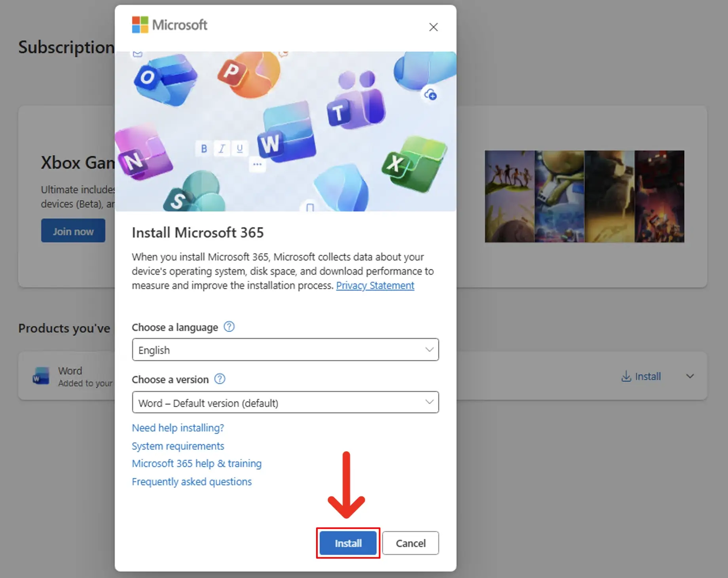Close the Install Microsoft 365 dialog

(433, 27)
